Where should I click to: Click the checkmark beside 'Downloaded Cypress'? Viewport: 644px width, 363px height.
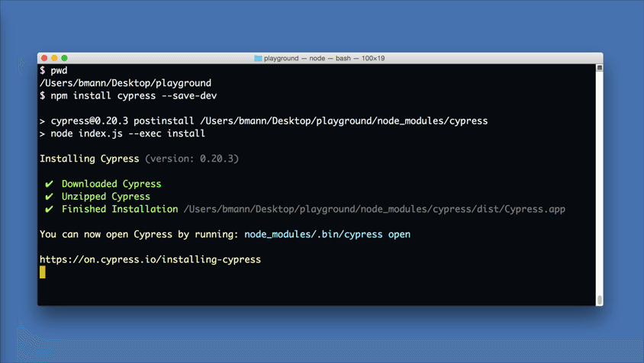point(49,184)
